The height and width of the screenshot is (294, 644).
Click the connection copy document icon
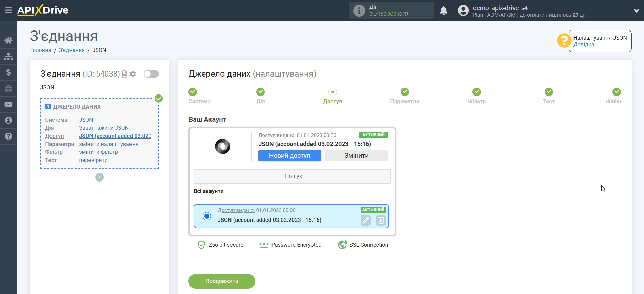point(125,74)
